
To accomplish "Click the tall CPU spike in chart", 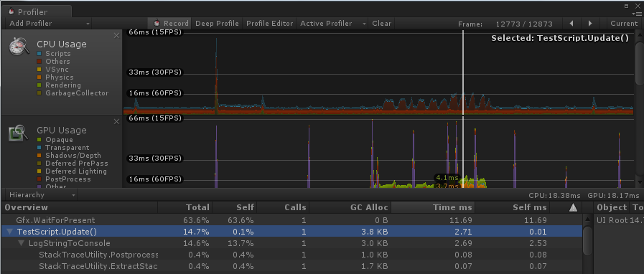I will (x=216, y=76).
